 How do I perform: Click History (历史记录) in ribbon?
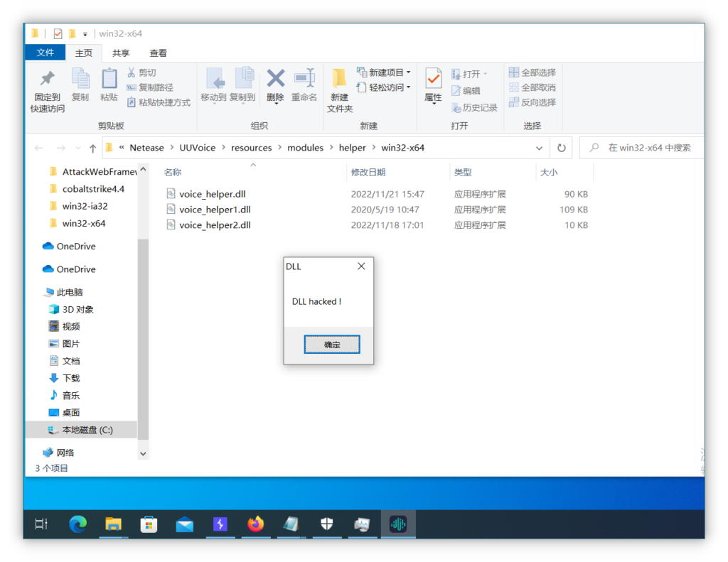[x=474, y=108]
